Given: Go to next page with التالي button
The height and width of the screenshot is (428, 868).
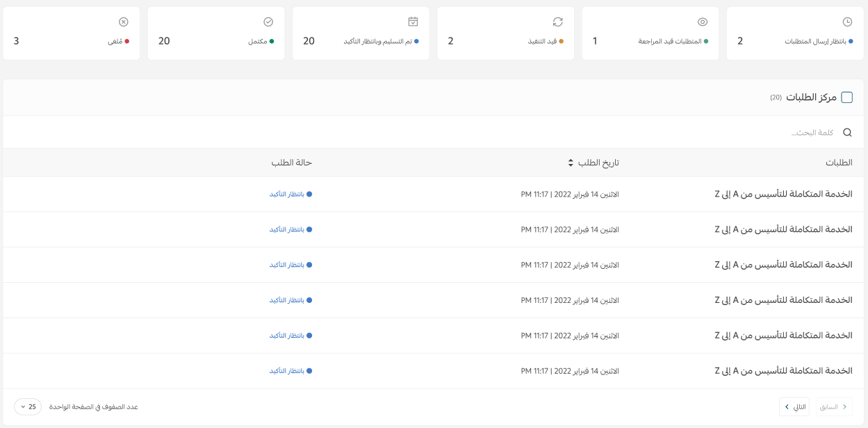Looking at the screenshot, I should [x=795, y=406].
